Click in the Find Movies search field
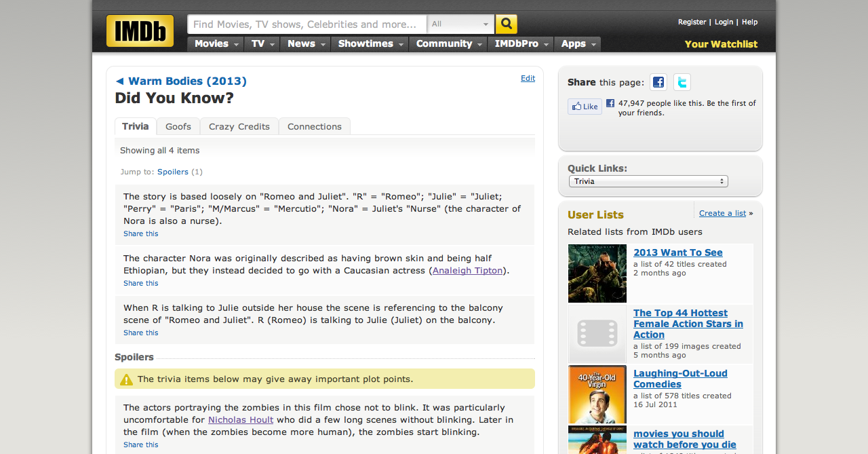The image size is (868, 454). (307, 24)
